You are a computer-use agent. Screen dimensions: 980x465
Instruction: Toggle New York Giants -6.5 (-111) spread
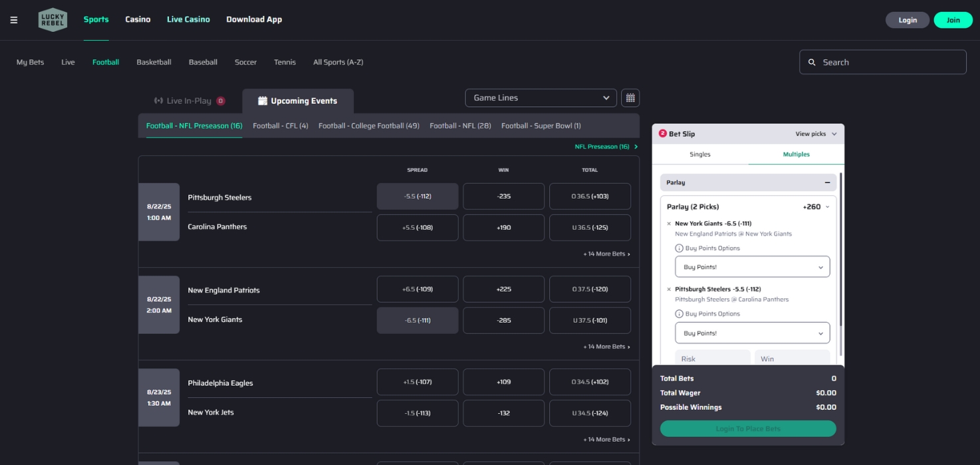click(418, 320)
